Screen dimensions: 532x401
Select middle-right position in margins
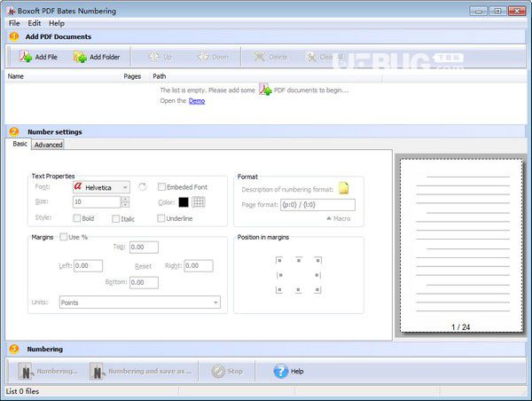point(317,275)
